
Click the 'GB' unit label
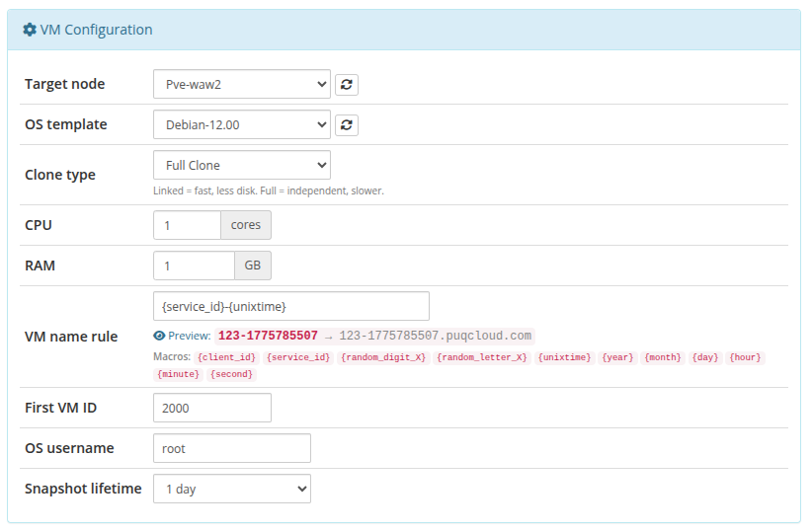point(253,266)
